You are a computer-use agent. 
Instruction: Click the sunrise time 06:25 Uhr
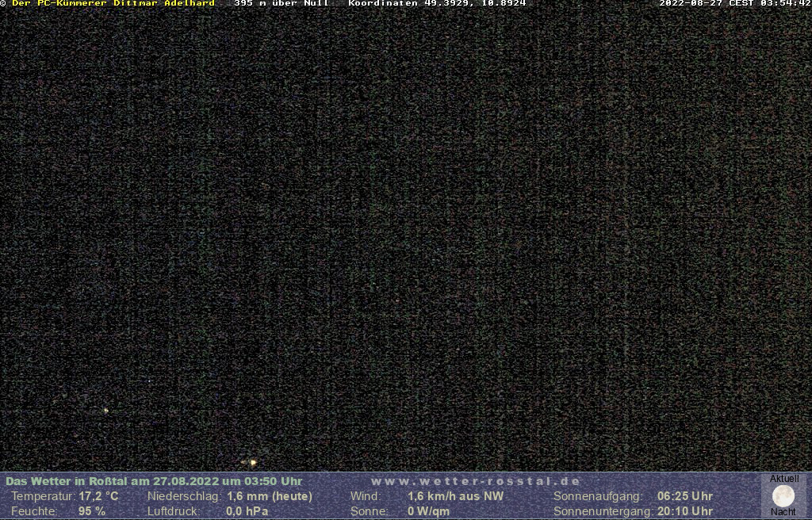tap(685, 496)
